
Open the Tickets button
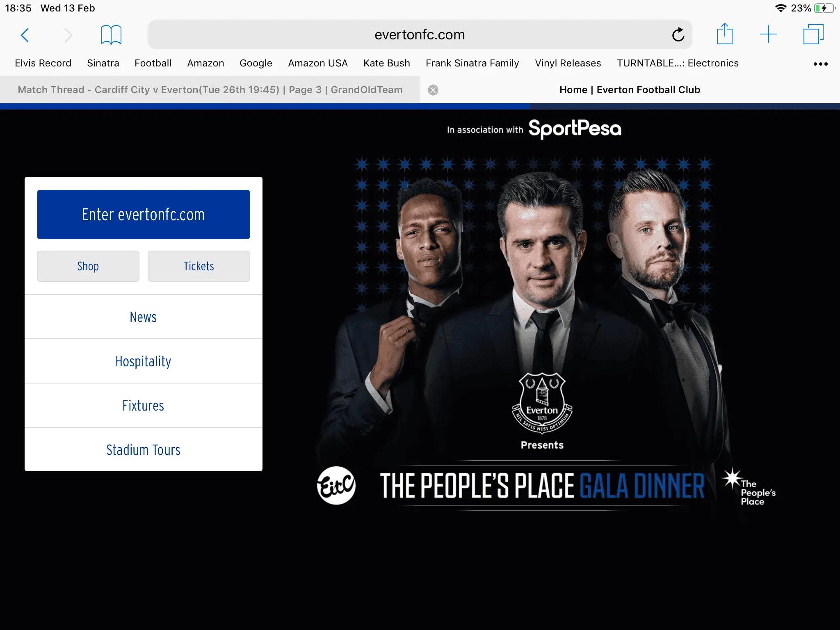[x=199, y=266]
